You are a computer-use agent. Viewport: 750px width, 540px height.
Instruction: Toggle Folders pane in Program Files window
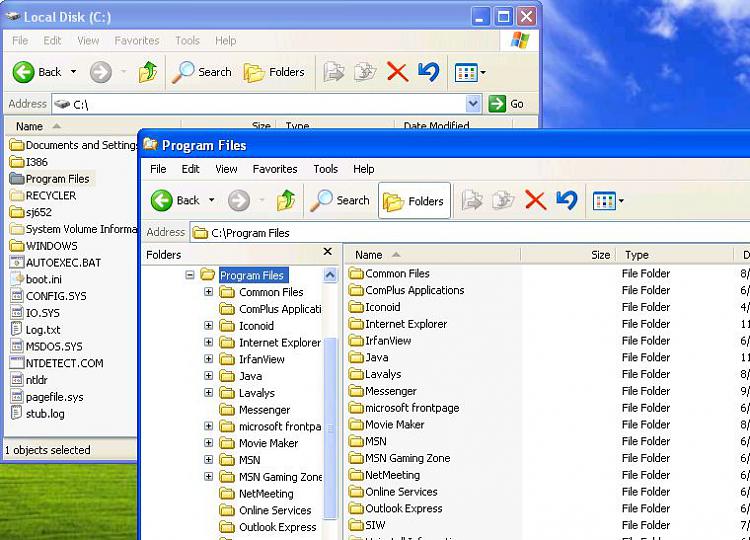[414, 201]
